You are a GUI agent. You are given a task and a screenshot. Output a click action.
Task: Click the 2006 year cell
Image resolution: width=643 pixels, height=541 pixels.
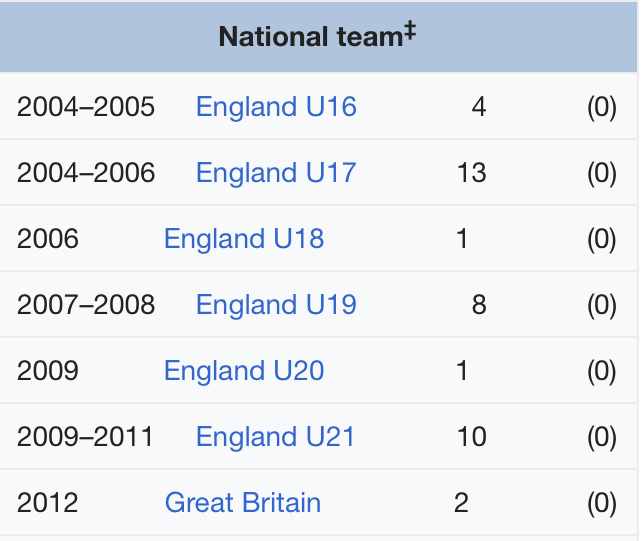48,239
